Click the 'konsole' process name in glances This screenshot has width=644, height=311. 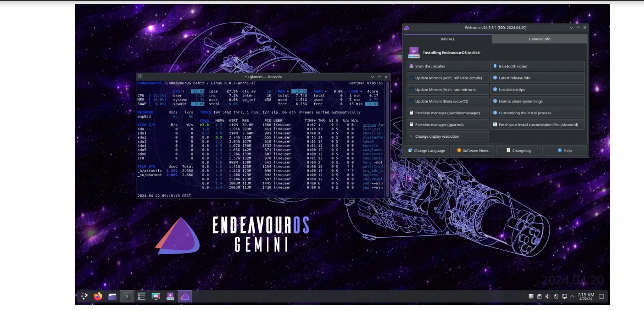pos(370,145)
